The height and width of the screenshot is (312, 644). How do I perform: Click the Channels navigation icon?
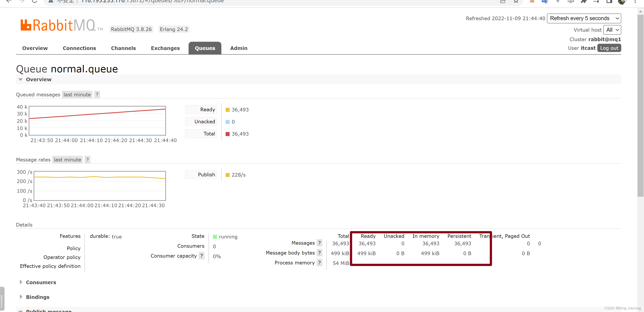[123, 48]
